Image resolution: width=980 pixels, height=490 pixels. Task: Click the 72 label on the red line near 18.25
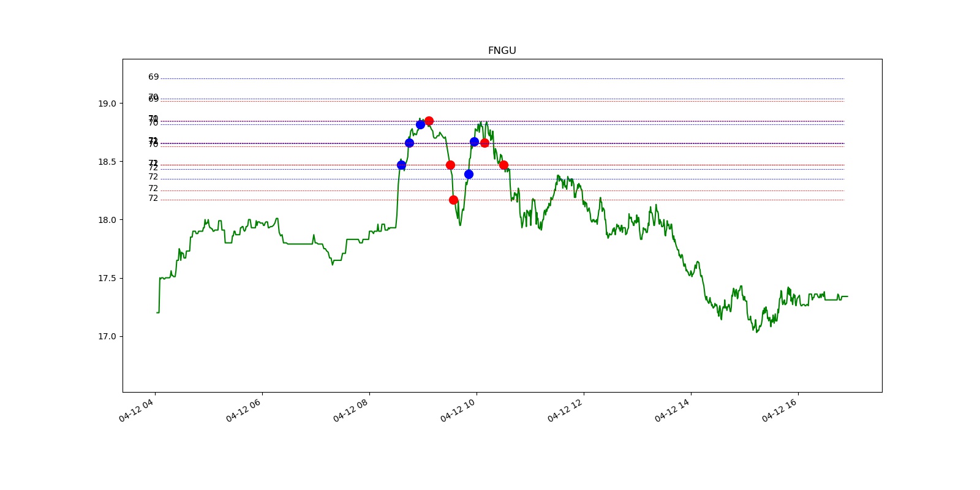(x=153, y=189)
